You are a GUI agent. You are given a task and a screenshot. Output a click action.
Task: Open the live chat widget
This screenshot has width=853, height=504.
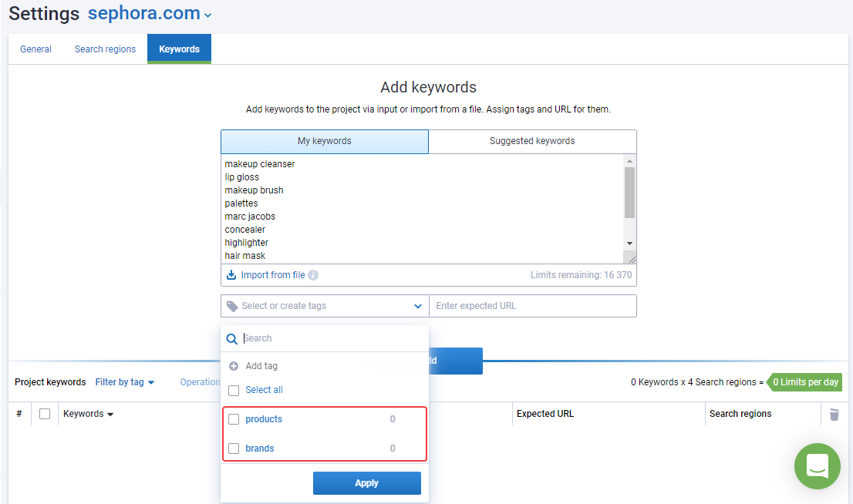817,466
